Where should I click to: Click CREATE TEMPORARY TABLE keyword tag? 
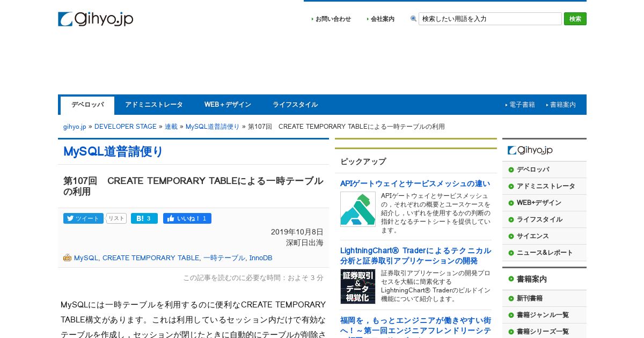(x=151, y=258)
